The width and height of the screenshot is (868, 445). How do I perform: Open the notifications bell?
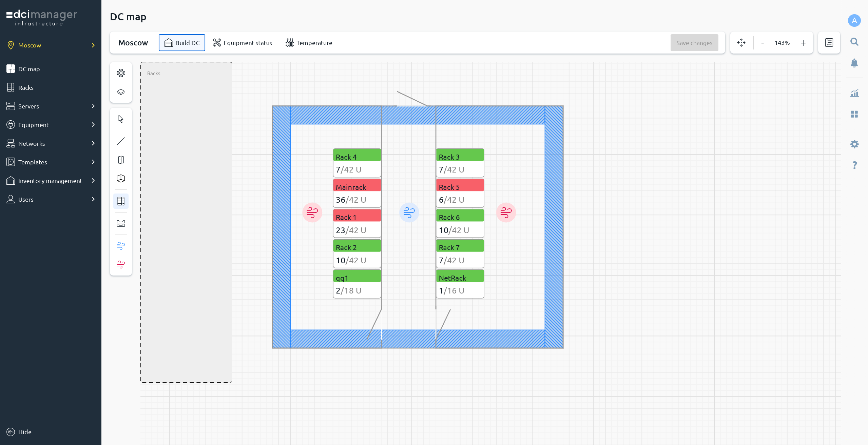(854, 63)
